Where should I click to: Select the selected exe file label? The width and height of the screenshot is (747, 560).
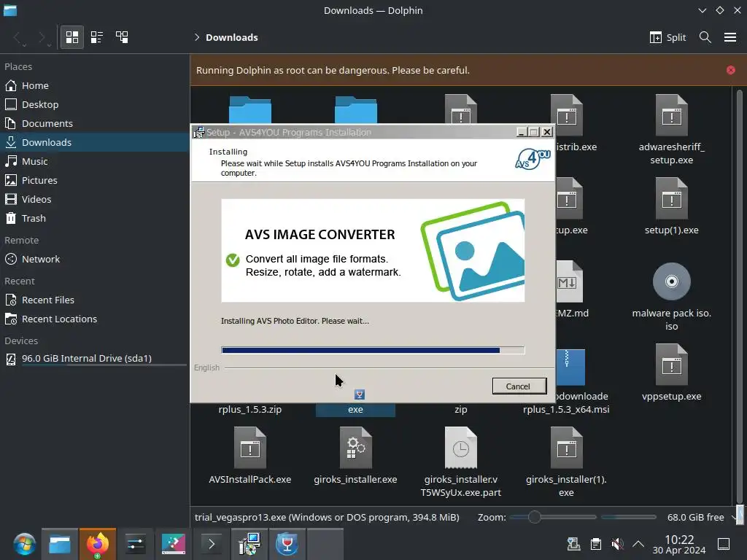355,410
